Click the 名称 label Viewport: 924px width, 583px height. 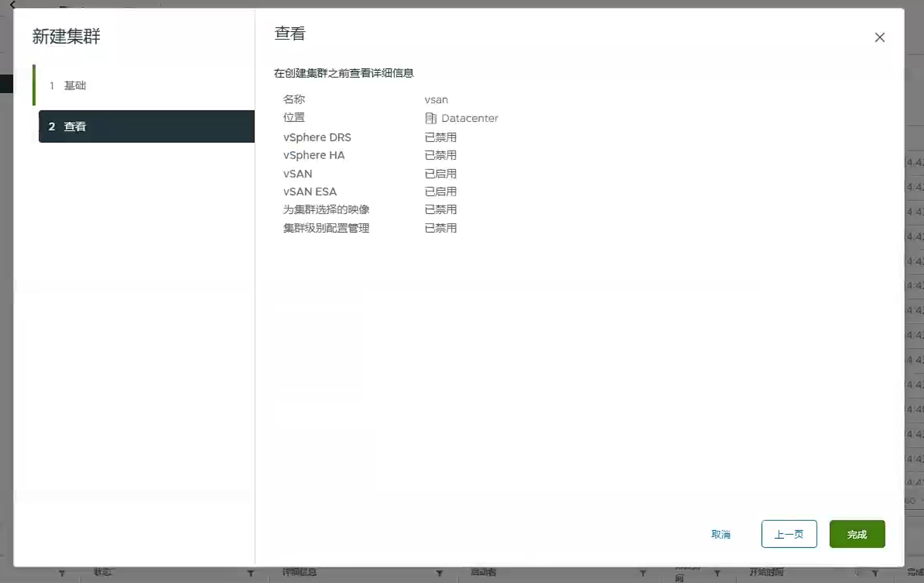294,99
